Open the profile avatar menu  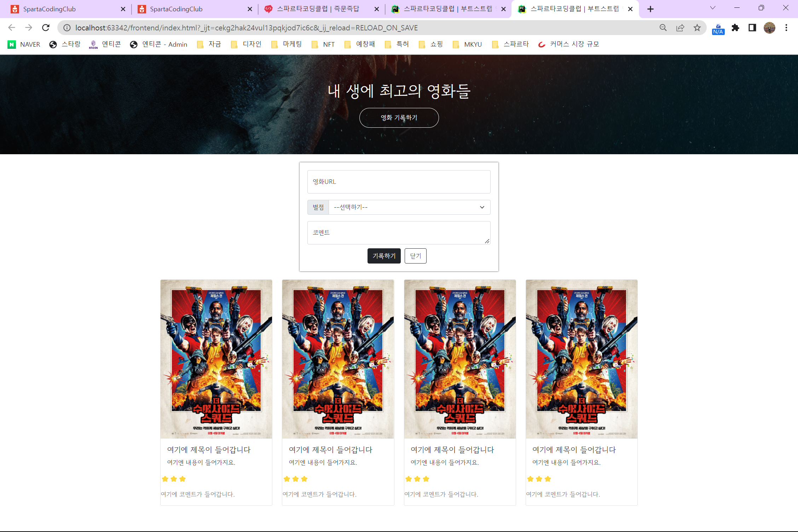[769, 28]
